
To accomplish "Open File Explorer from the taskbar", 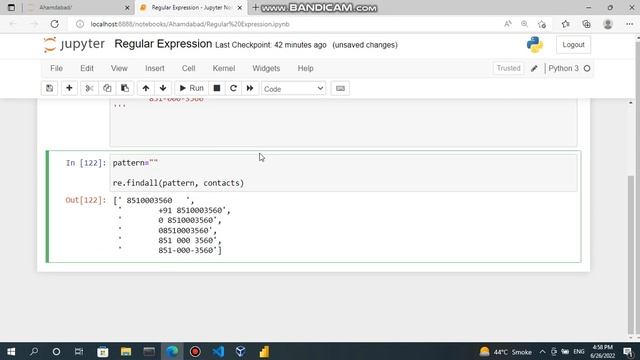I will 126,351.
